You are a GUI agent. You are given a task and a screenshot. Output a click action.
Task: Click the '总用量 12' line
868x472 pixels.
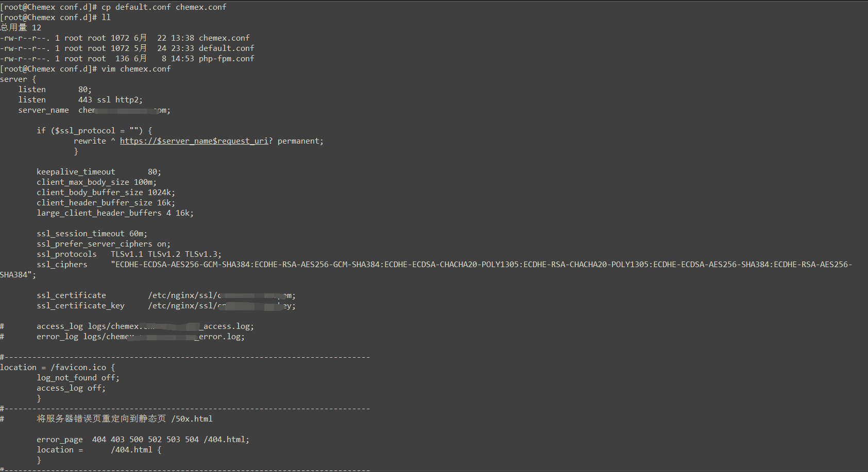click(x=21, y=28)
